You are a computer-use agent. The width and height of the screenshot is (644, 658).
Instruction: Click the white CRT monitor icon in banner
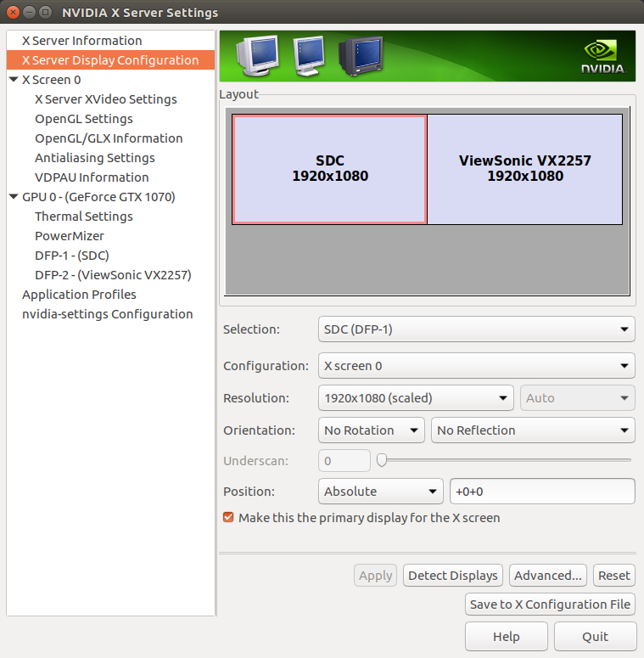[x=257, y=55]
